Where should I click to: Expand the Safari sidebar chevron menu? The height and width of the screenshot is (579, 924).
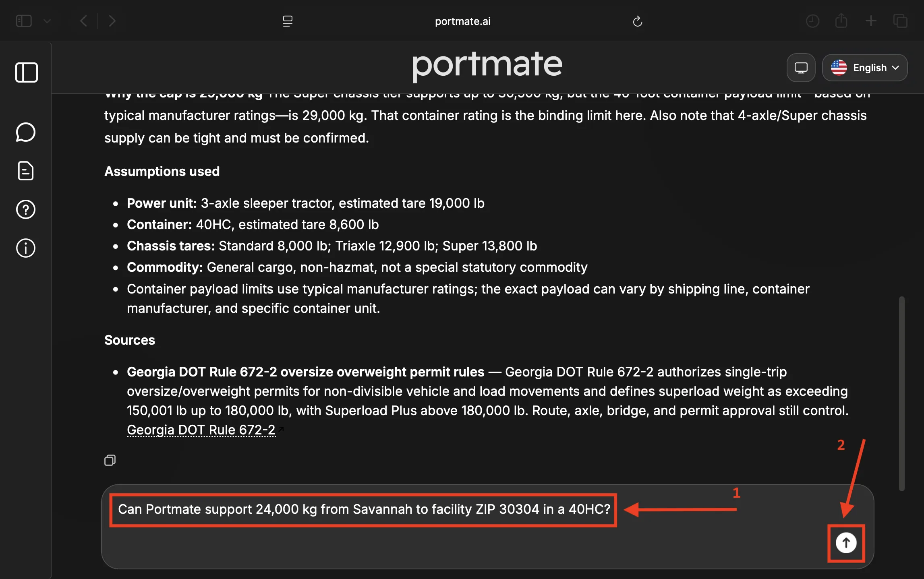(x=47, y=21)
